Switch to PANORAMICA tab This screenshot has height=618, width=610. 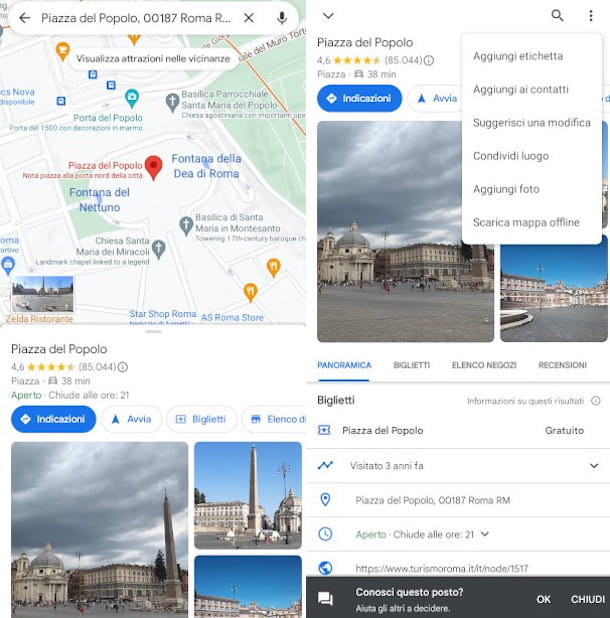click(344, 365)
